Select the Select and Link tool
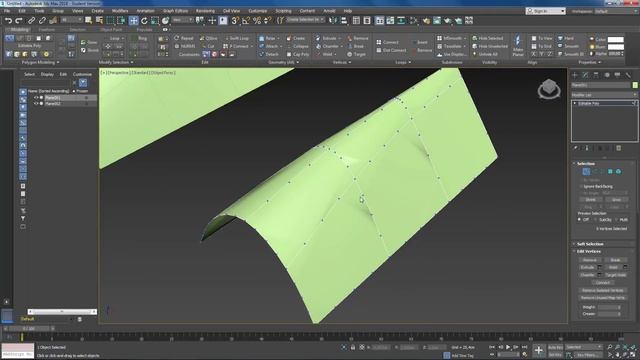Viewport: 640px width, 360px height. point(31,20)
